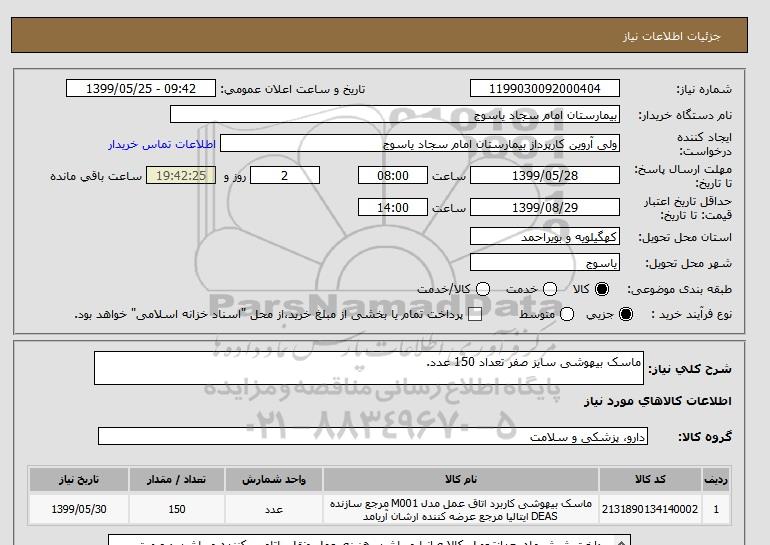Screen dimensions: 770x545
Task: Click the request creator field ولی آروین
Action: (420, 144)
